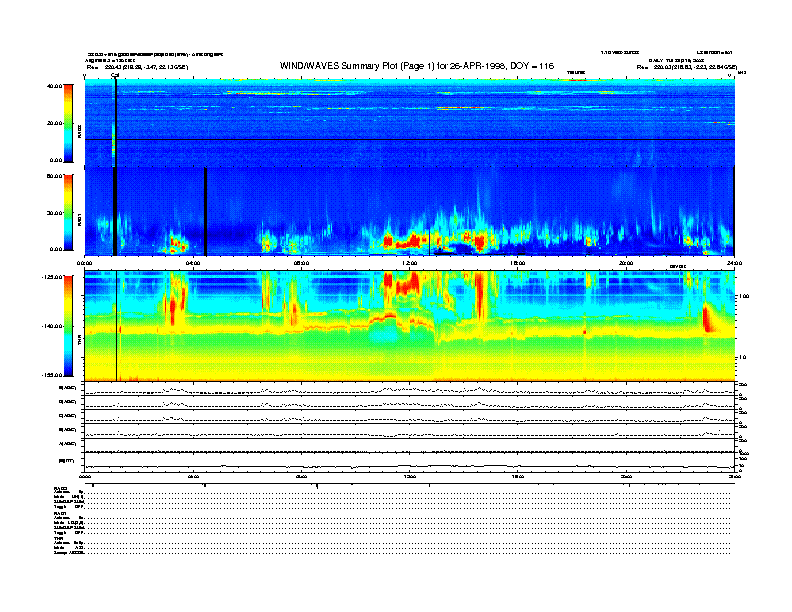Viewport: 792px width, 612px height.
Task: Click the 04:00 tick below RAD1 spectrogram
Action: [193, 263]
